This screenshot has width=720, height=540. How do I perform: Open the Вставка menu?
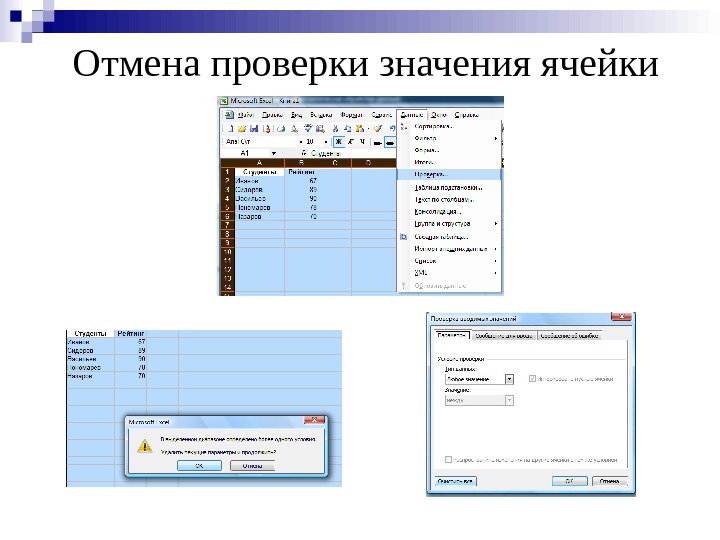tap(321, 115)
